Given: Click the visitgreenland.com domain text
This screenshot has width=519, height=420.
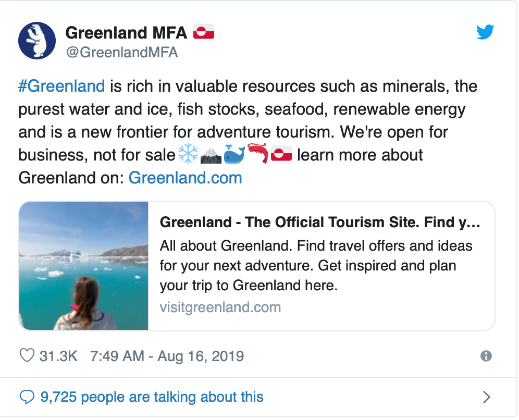Looking at the screenshot, I should tap(220, 307).
